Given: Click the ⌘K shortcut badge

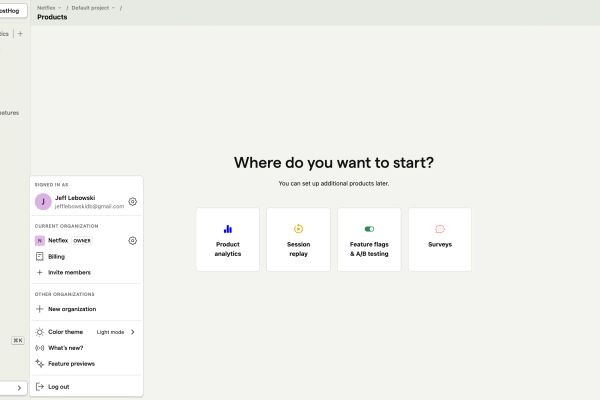Looking at the screenshot, I should click(18, 340).
